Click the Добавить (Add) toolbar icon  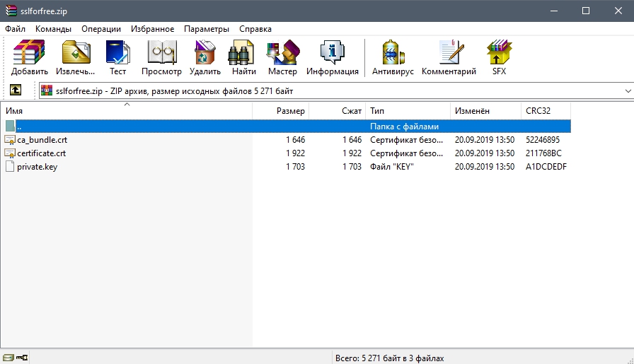pyautogui.click(x=30, y=58)
